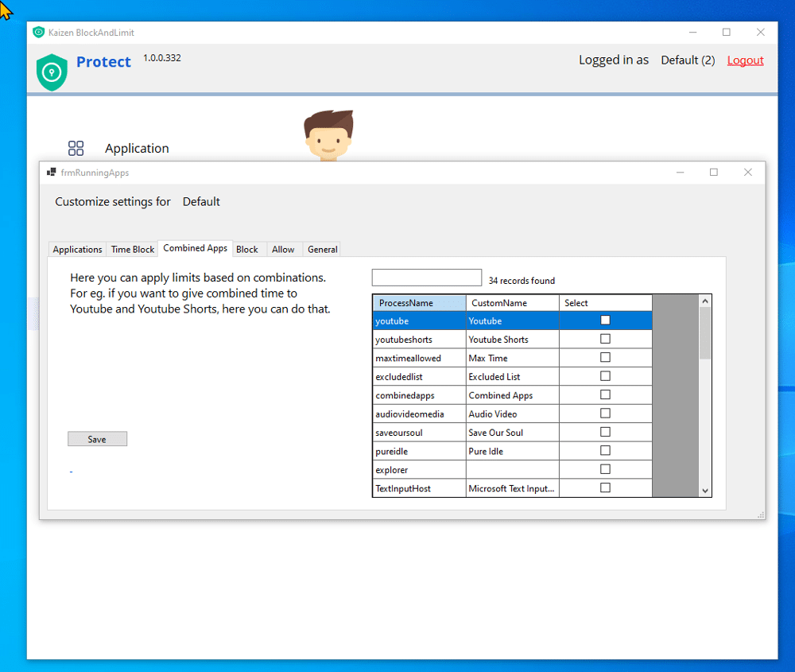
Task: Click the boy avatar image
Action: click(328, 135)
